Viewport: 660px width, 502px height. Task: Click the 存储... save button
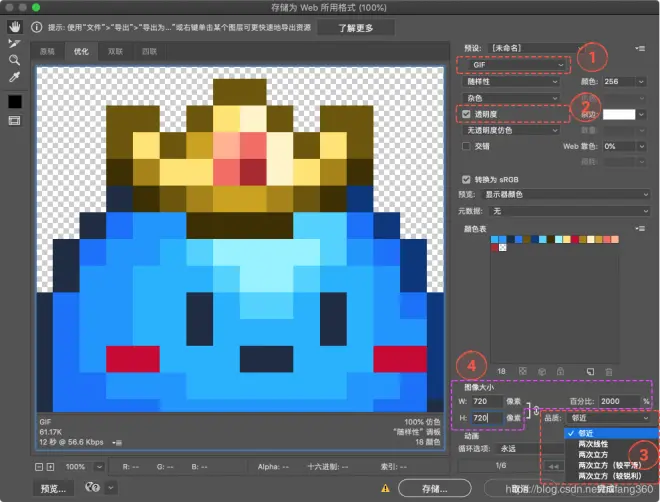(434, 488)
